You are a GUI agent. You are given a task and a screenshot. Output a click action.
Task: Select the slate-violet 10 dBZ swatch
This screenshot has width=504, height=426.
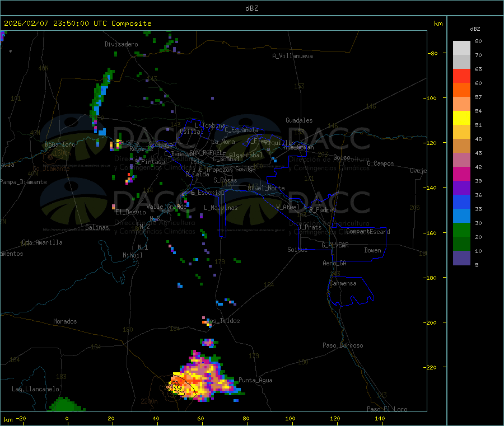tap(461, 258)
